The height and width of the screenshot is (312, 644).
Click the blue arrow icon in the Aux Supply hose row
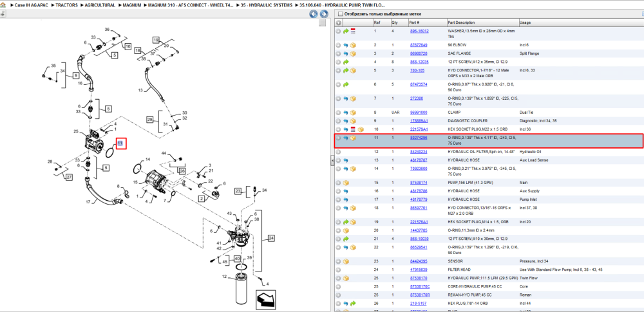click(345, 191)
